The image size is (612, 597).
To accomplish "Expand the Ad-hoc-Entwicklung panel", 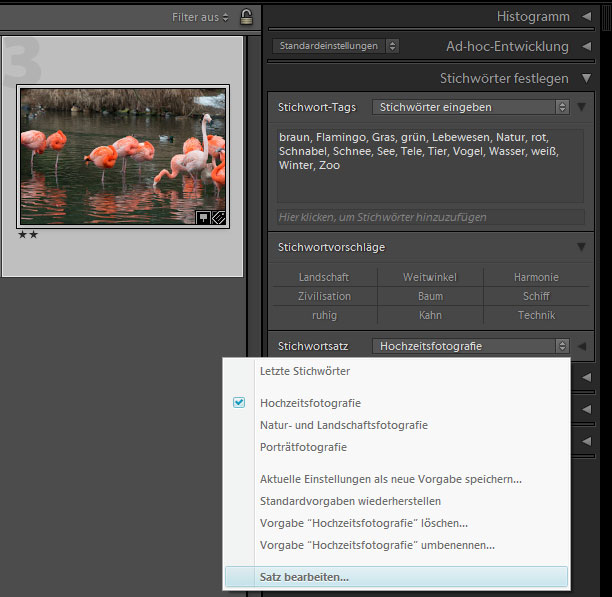I will pos(586,46).
